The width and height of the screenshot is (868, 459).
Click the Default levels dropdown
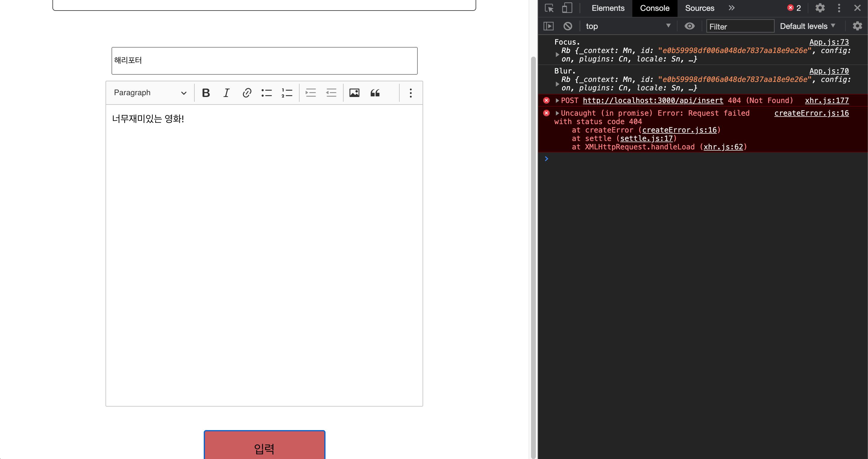(x=807, y=26)
